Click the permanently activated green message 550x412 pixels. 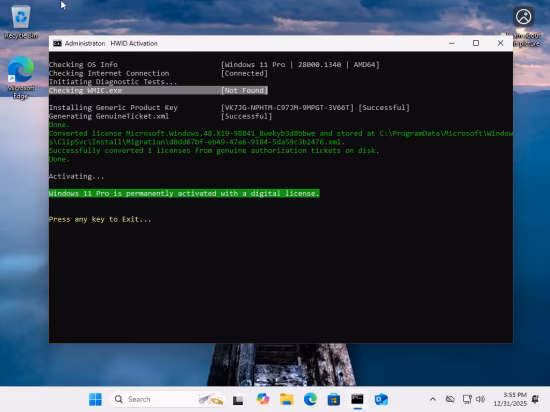[x=184, y=194]
